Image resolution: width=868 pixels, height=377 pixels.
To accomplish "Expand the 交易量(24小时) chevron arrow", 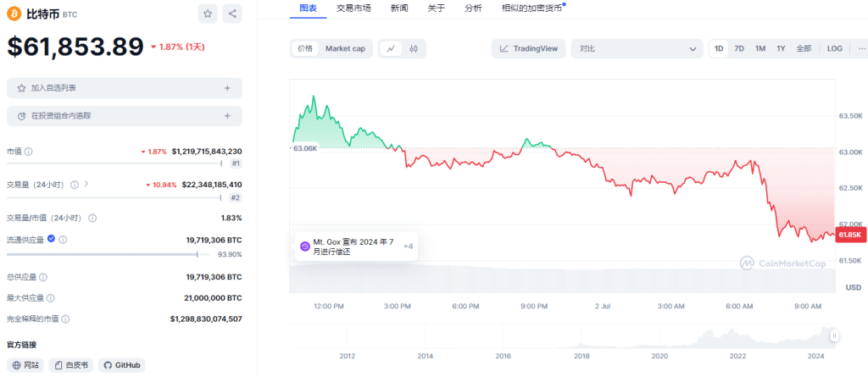I will [86, 184].
